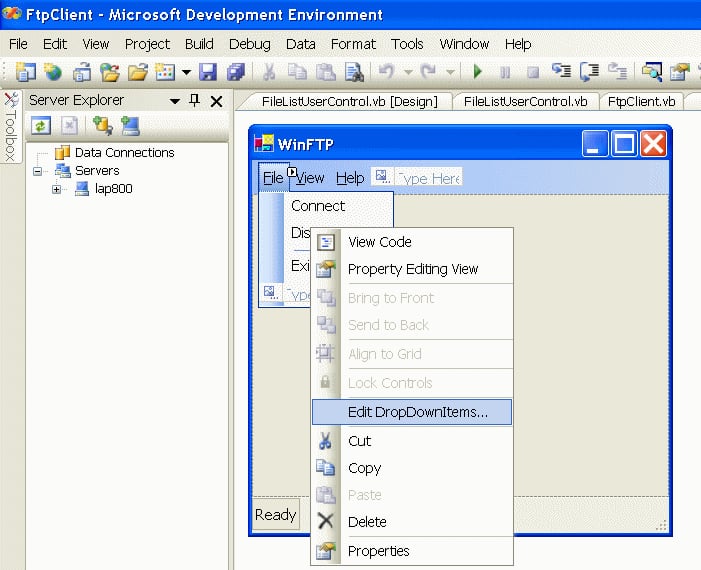Choose Property Editing View in context menu

[x=412, y=269]
